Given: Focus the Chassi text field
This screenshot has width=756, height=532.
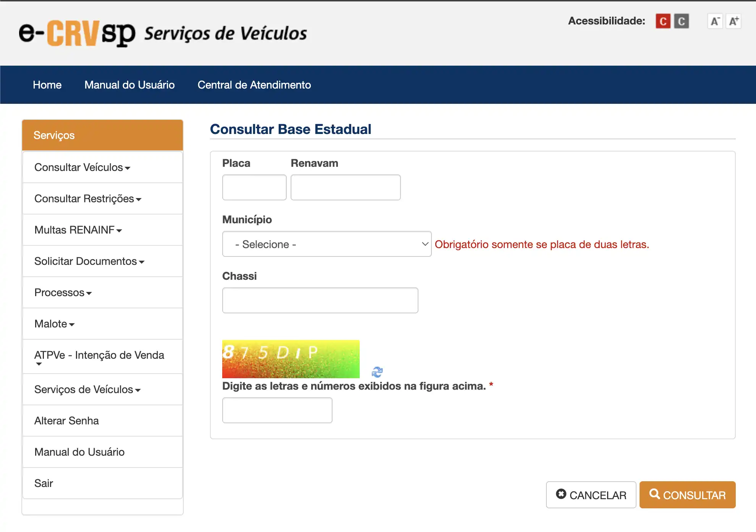Looking at the screenshot, I should click(320, 300).
